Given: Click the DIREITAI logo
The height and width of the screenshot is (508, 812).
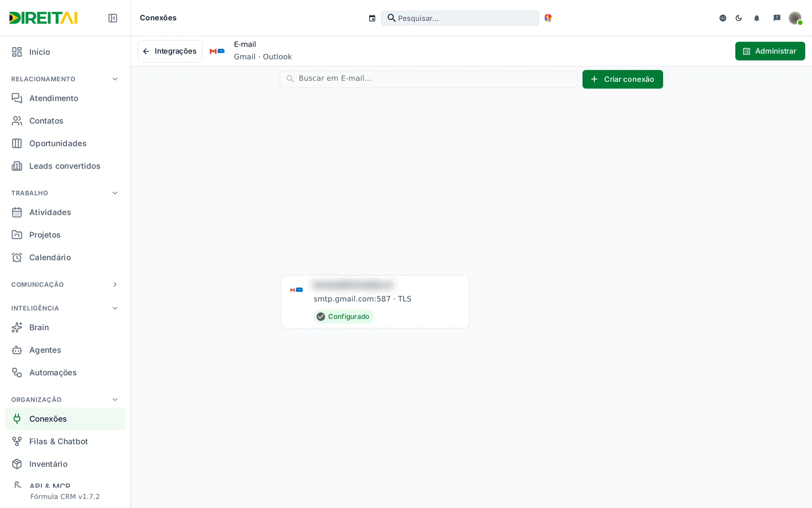Looking at the screenshot, I should pos(43,18).
